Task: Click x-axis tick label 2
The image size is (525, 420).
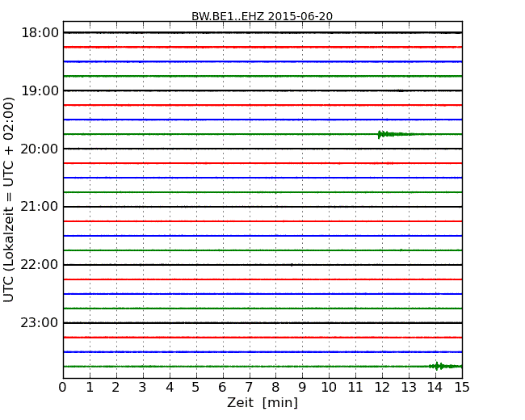Action: coord(115,387)
